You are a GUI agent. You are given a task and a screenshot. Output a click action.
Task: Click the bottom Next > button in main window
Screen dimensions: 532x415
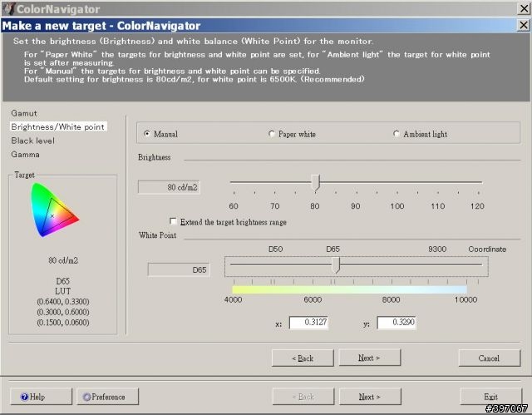tap(370, 397)
